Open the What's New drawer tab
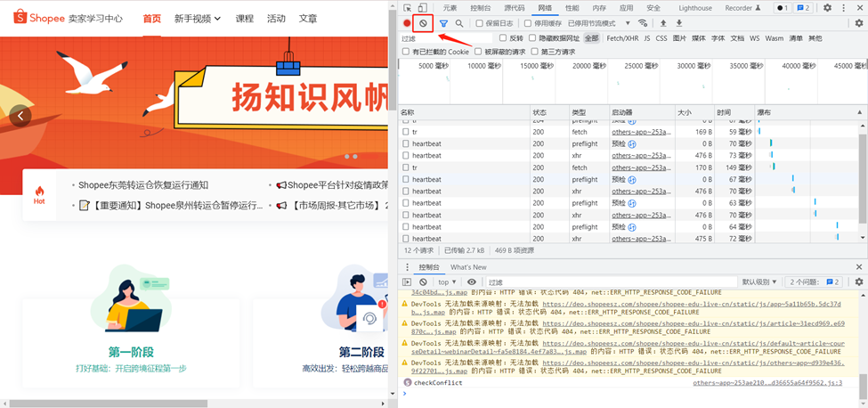 pyautogui.click(x=468, y=267)
